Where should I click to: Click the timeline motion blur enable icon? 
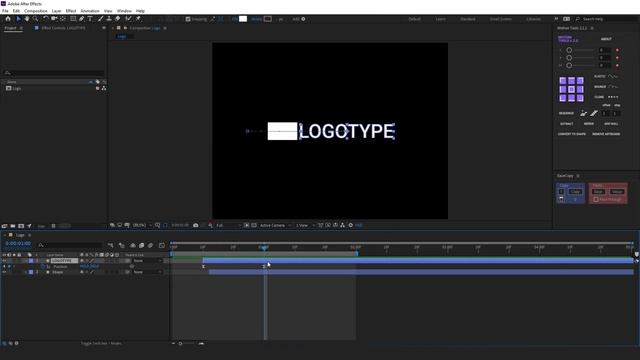point(151,245)
